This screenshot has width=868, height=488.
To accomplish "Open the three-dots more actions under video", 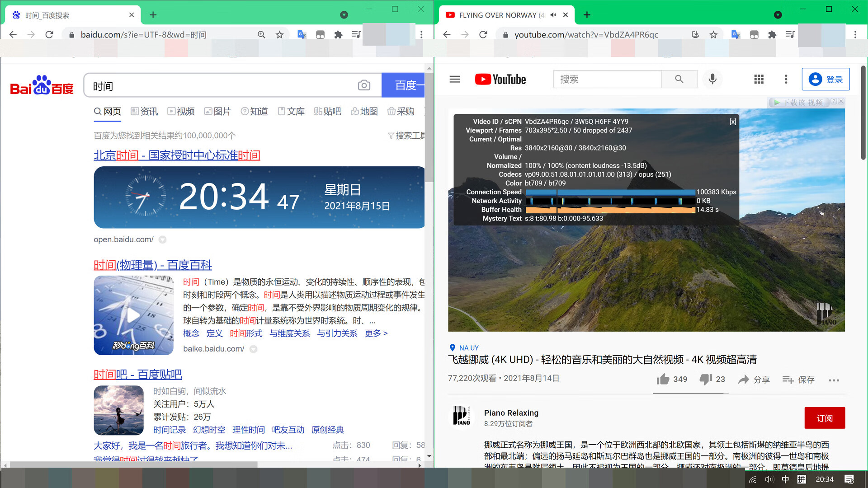I will tap(834, 380).
